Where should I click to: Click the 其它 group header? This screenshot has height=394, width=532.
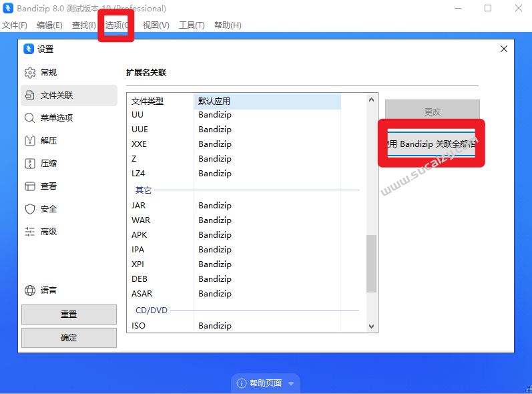pos(143,190)
